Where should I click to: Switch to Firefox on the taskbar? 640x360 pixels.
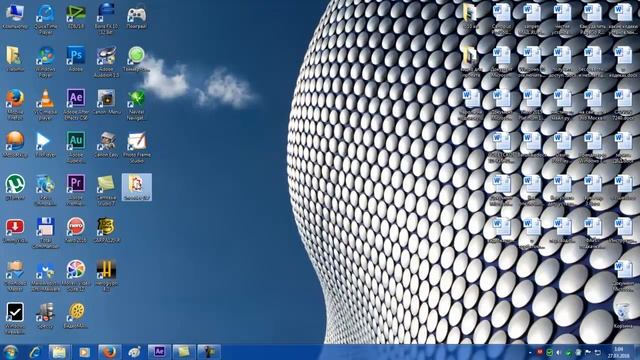[x=109, y=352]
